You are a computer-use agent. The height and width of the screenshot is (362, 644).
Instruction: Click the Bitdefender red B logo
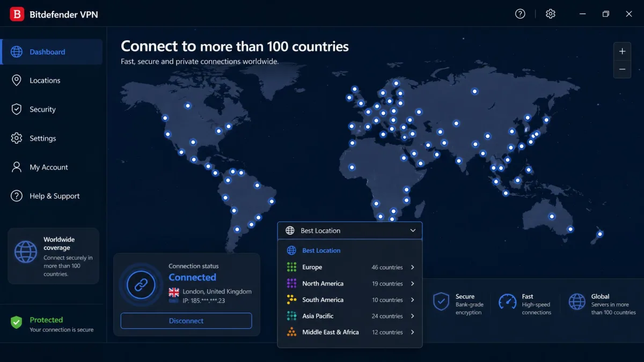pyautogui.click(x=17, y=14)
